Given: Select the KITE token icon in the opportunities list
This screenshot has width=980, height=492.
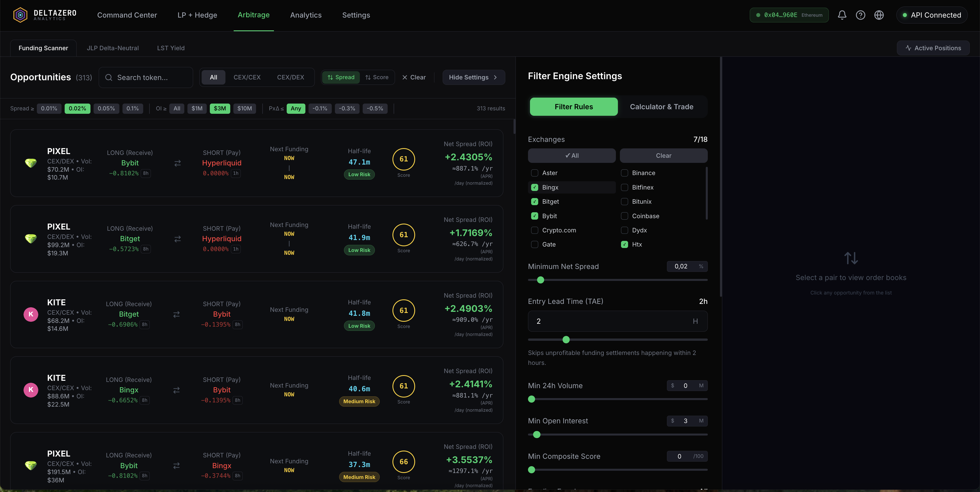Looking at the screenshot, I should 31,315.
